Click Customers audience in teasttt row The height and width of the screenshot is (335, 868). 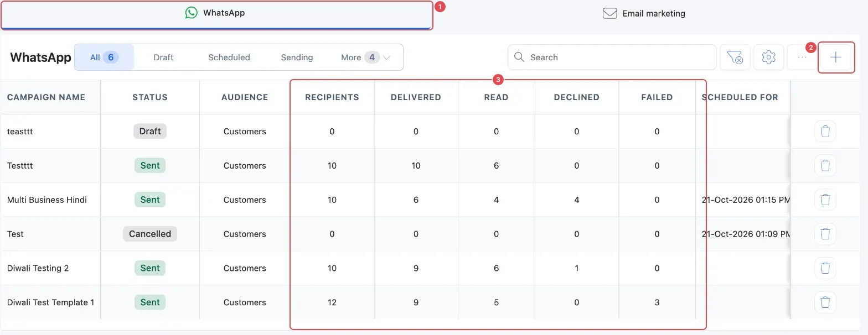coord(245,132)
